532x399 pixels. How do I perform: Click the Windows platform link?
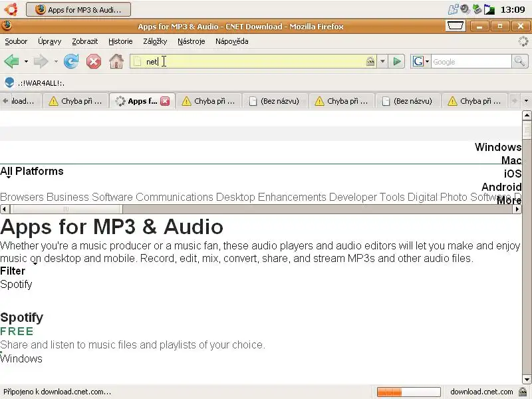(x=498, y=147)
